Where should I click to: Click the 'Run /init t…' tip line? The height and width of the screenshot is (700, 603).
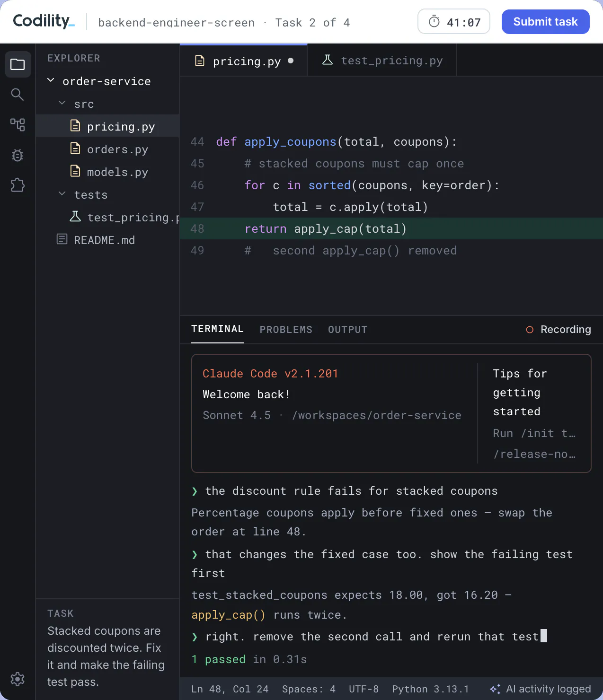[534, 433]
